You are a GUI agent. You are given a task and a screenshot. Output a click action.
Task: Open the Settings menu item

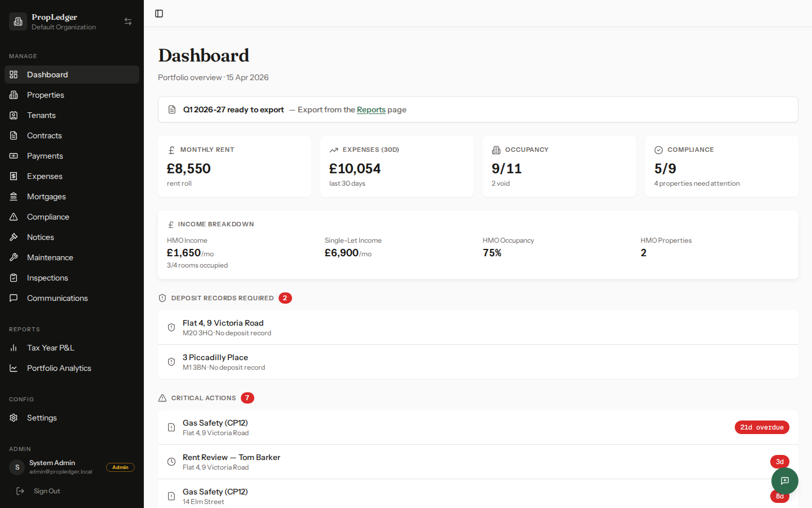(41, 417)
